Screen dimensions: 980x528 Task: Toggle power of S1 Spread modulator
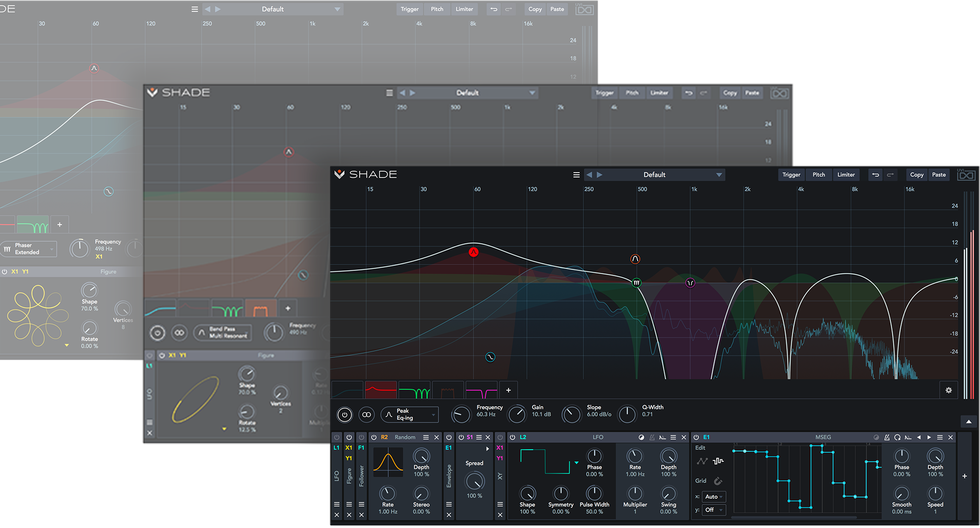461,437
